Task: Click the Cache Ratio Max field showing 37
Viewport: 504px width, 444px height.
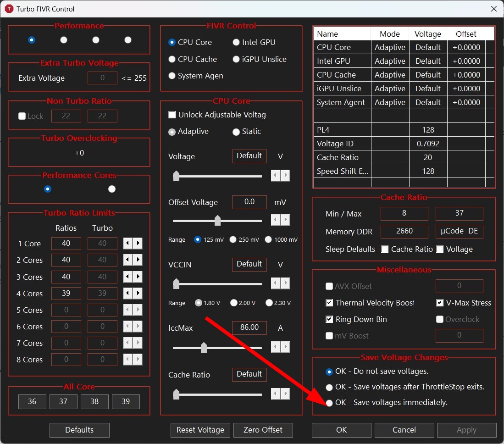Action: pyautogui.click(x=460, y=213)
